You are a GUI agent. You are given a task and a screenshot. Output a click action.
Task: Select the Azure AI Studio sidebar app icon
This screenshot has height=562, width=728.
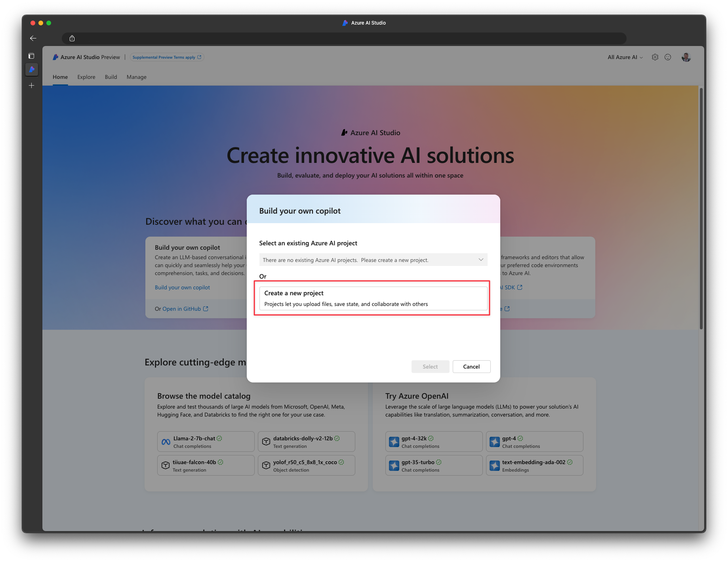pos(32,69)
